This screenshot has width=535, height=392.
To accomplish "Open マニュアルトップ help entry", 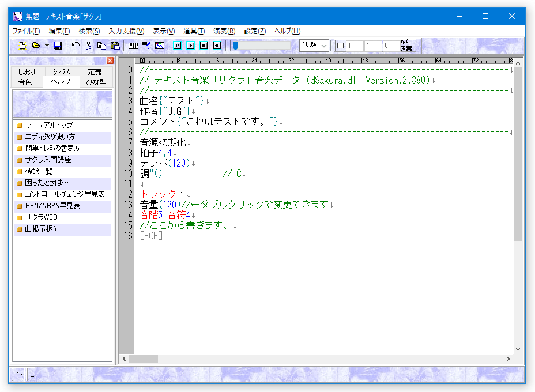I will 62,125.
